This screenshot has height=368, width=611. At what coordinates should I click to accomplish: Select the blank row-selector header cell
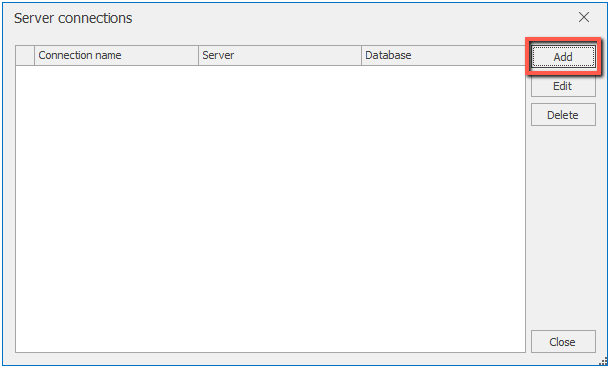[25, 55]
